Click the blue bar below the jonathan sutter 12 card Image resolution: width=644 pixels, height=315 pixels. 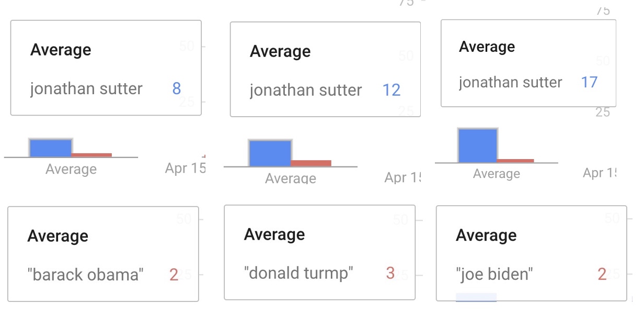pyautogui.click(x=270, y=153)
